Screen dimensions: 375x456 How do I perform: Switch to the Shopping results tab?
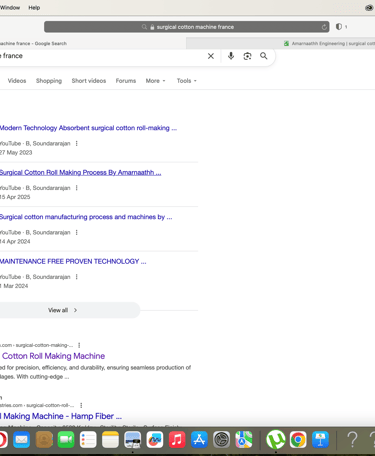point(49,81)
